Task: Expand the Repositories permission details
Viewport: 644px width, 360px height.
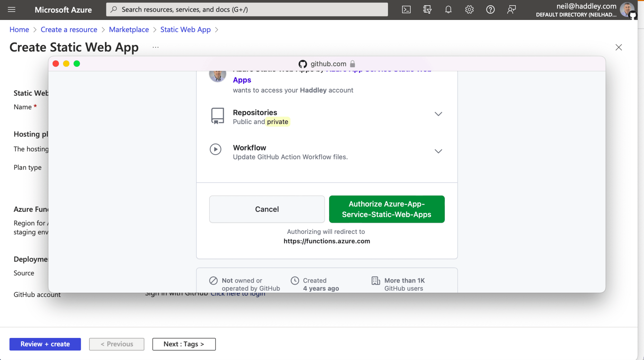Action: (x=438, y=114)
